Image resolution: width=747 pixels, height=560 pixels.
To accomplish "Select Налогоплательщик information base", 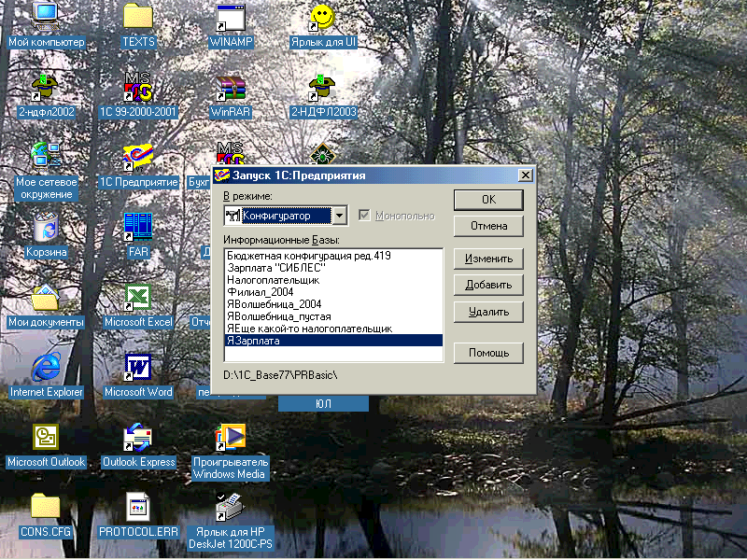I will coord(333,280).
